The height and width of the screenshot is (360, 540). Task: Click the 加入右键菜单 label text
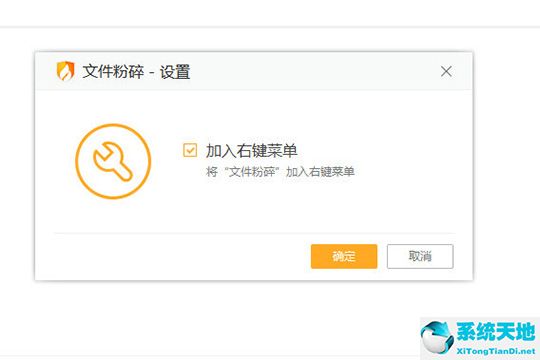pos(251,151)
